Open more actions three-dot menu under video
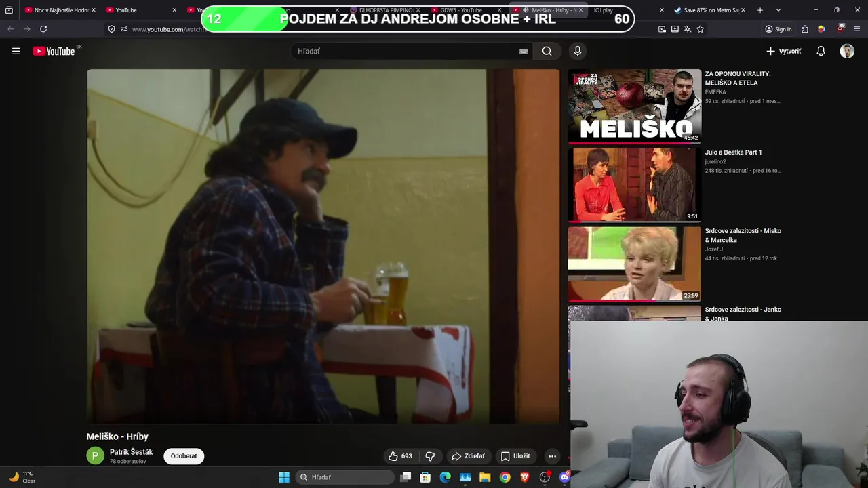 [552, 456]
